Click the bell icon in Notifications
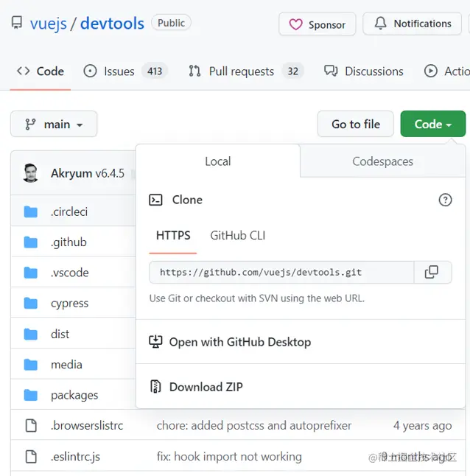 [x=380, y=23]
